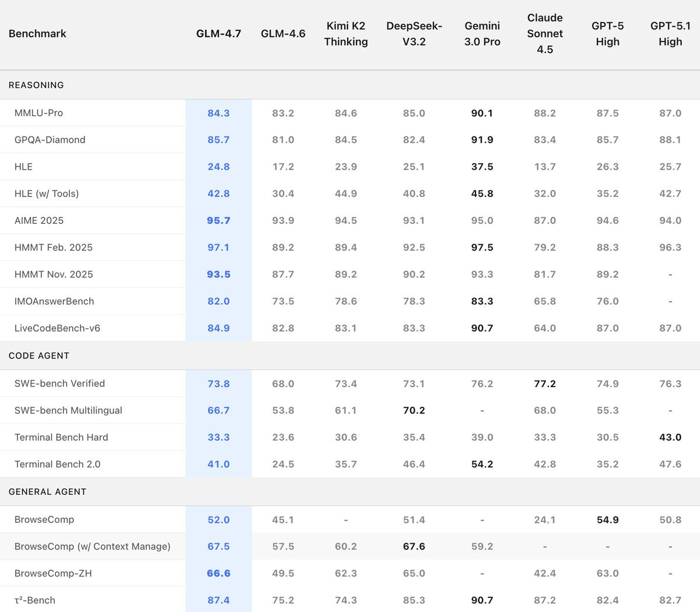Image resolution: width=700 pixels, height=612 pixels.
Task: Click the GENERAL AGENT section heading
Action: [47, 492]
